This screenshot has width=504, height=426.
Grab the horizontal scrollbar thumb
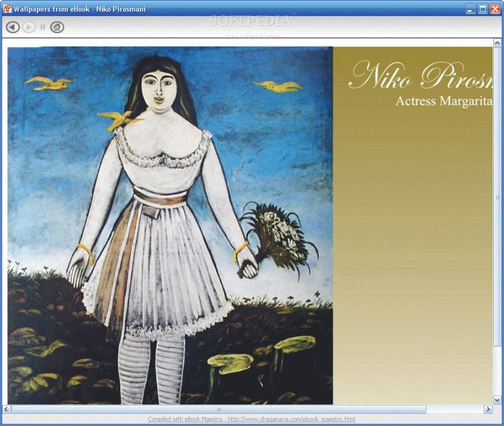click(x=219, y=409)
